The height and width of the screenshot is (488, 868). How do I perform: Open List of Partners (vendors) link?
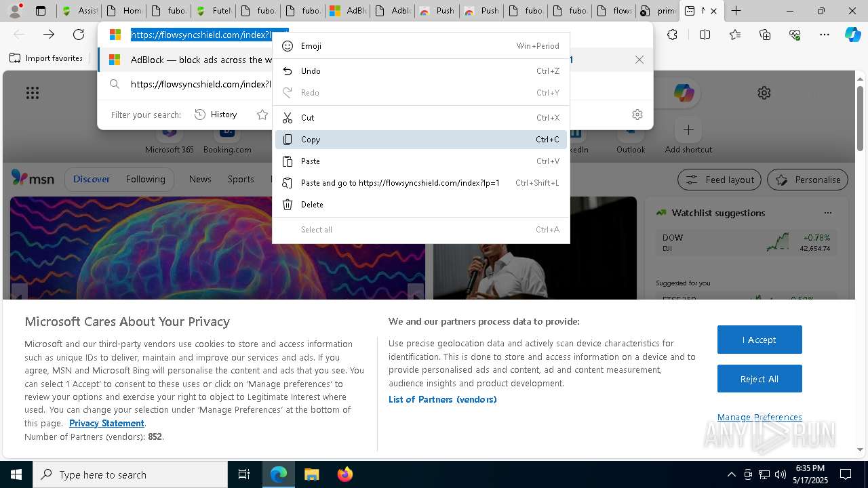pos(443,400)
